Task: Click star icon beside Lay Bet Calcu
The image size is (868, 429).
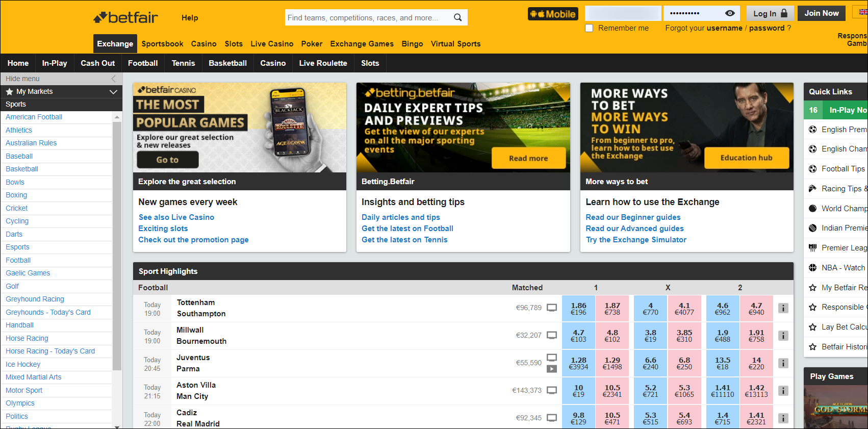Action: [812, 327]
